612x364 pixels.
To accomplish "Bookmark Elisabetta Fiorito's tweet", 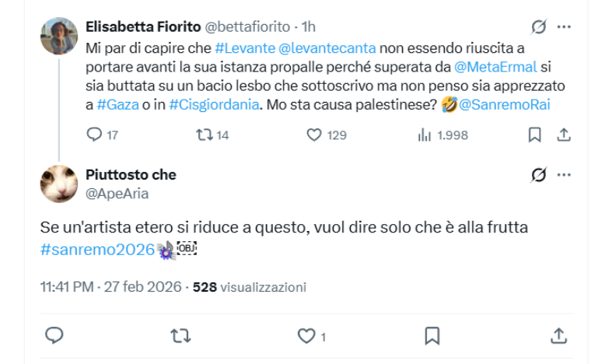I will click(534, 135).
